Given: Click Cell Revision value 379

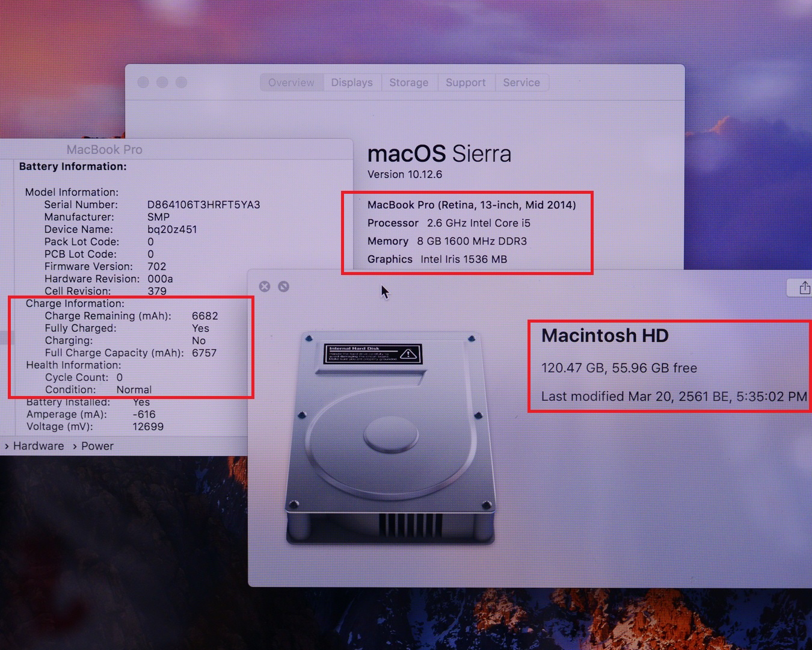Looking at the screenshot, I should (157, 291).
